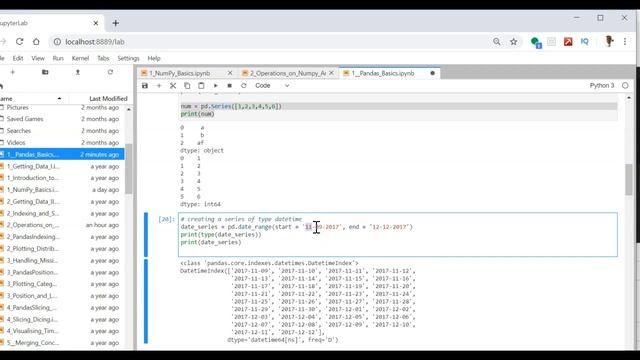The image size is (640, 360).
Task: Save the notebook with the floppy disk icon
Action: [145, 86]
